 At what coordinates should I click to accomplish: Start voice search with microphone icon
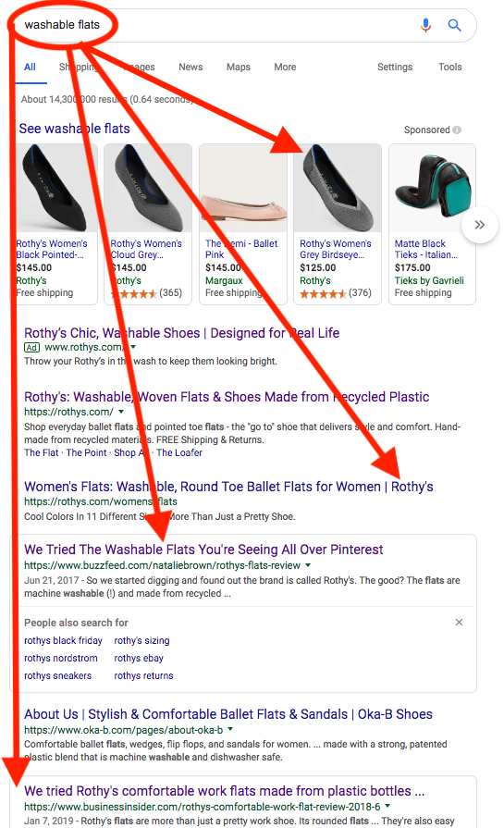[425, 25]
